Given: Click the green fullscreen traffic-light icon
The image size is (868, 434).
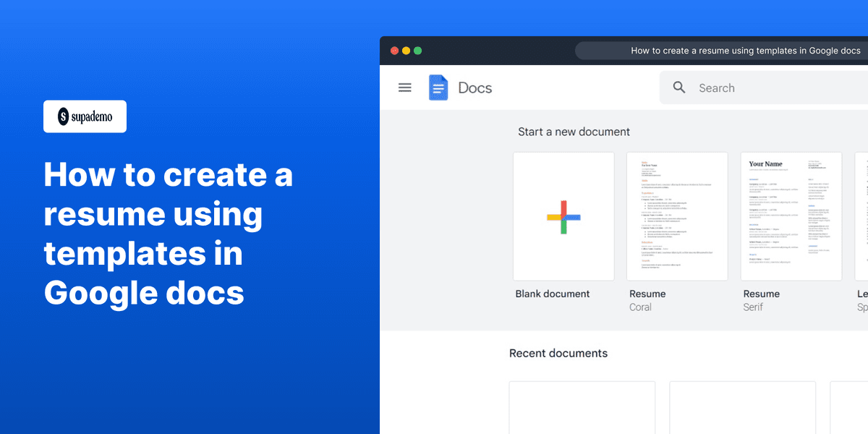Looking at the screenshot, I should tap(417, 51).
